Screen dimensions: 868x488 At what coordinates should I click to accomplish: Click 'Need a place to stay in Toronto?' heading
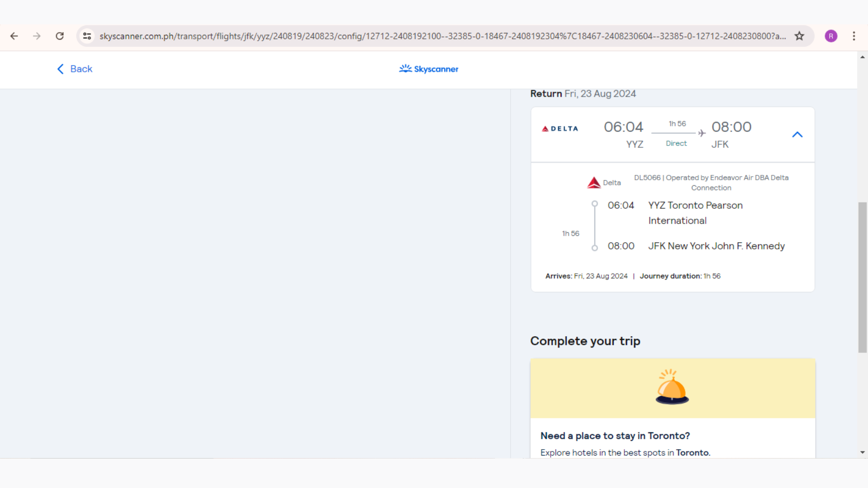coord(615,436)
